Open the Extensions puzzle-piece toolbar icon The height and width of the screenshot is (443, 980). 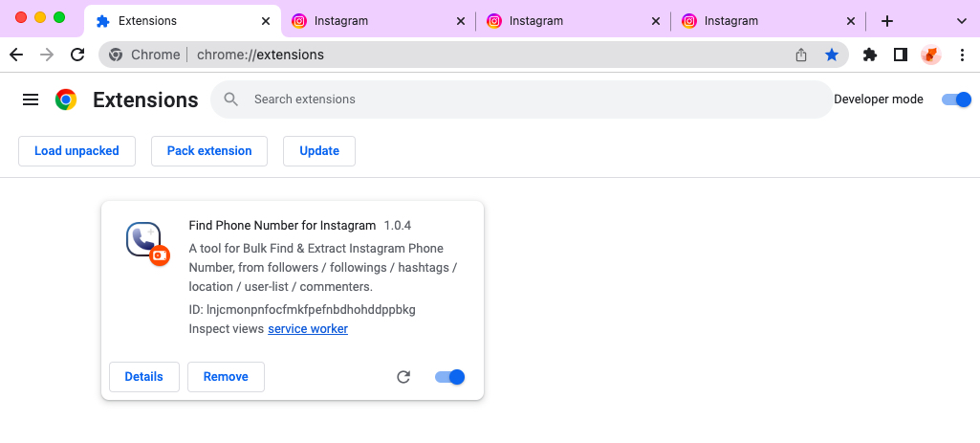point(869,55)
